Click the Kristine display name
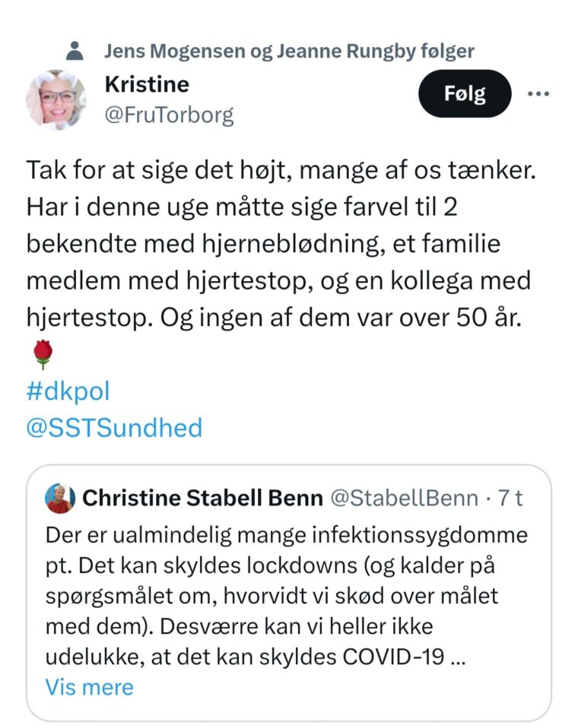This screenshot has height=728, width=578. [147, 84]
